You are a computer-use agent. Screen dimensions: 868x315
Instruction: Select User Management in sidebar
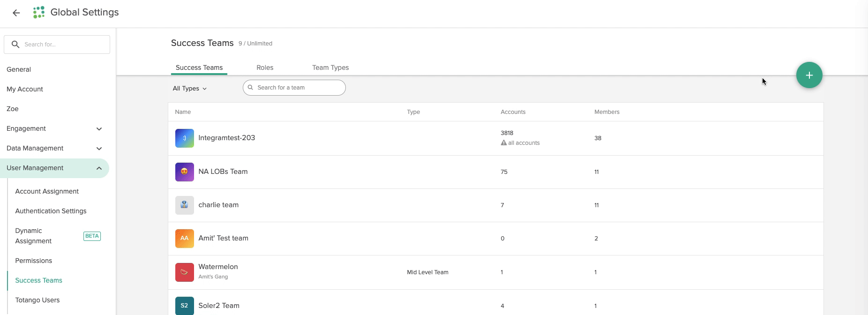54,168
